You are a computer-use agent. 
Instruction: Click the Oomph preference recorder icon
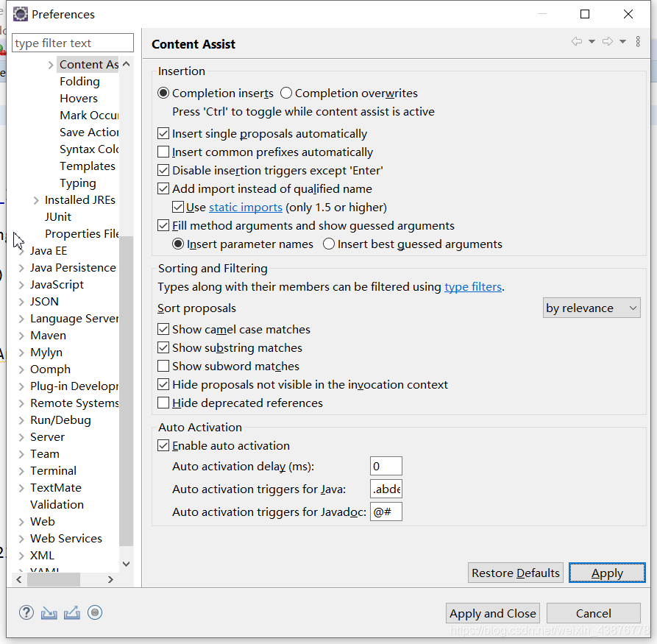(x=95, y=612)
